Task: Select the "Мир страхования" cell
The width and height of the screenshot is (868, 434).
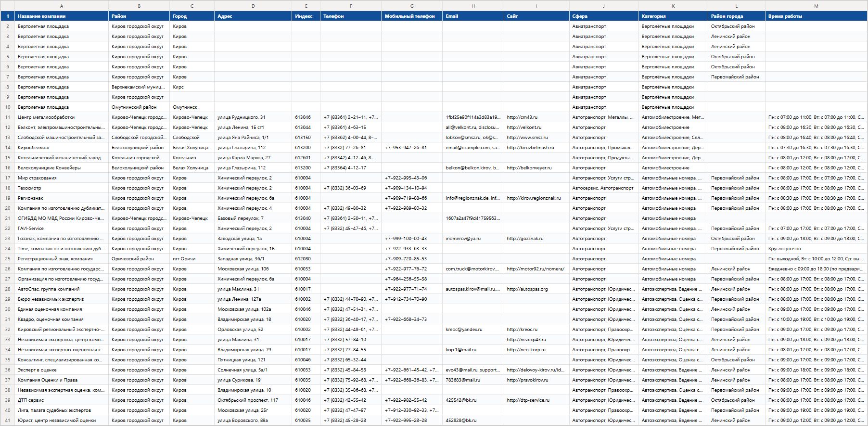Action: click(62, 178)
